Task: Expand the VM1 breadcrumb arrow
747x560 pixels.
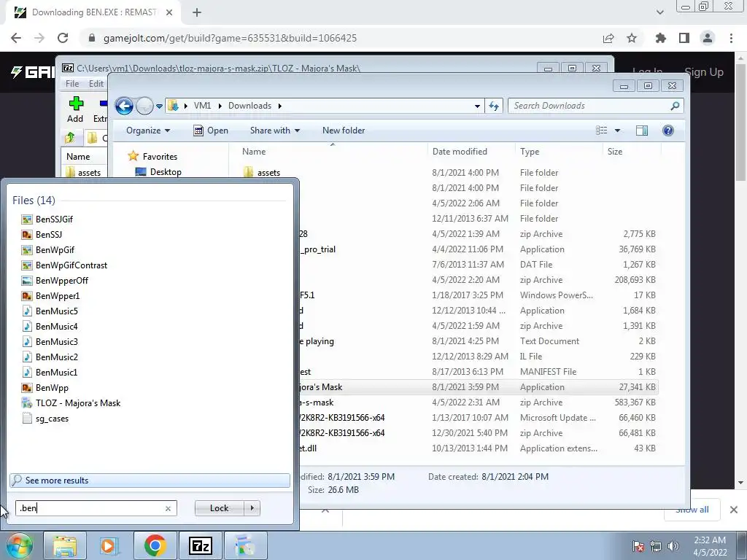Action: click(x=220, y=106)
